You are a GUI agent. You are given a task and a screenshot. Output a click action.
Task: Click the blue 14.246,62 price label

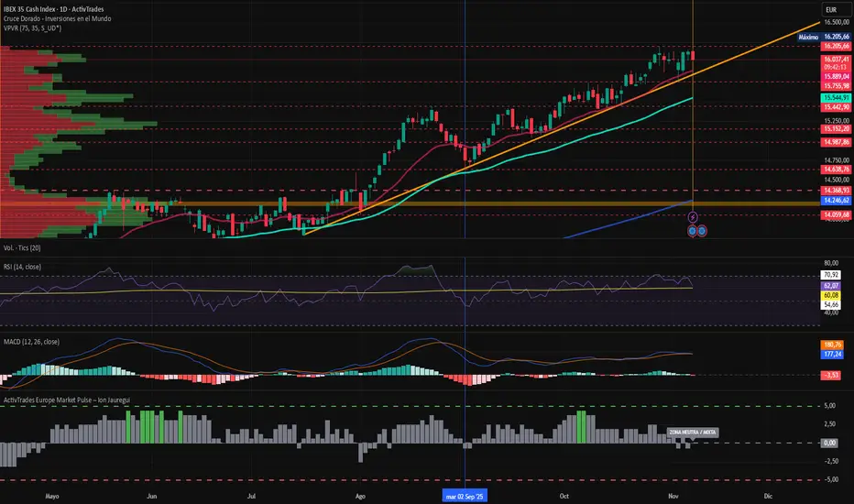[x=836, y=201]
